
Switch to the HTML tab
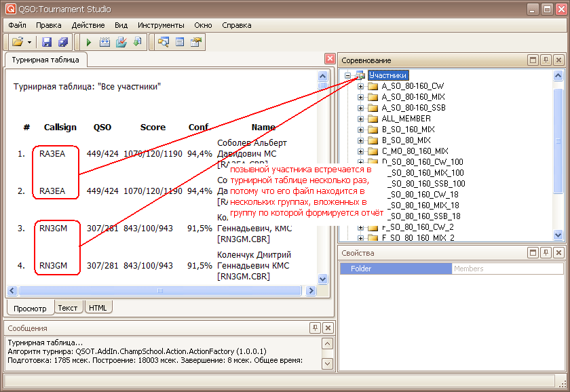98,308
